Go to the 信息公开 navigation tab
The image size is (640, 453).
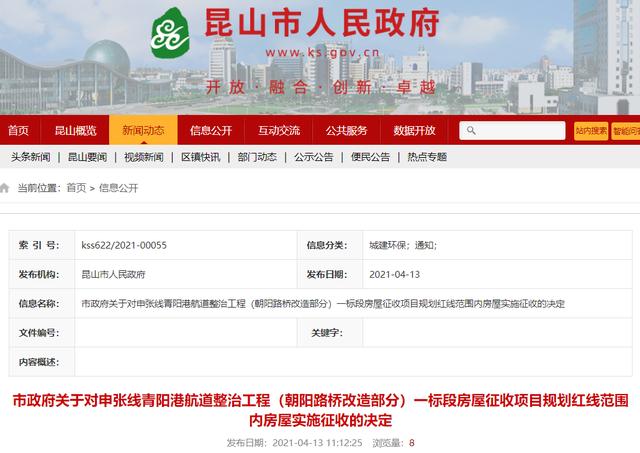(x=211, y=130)
